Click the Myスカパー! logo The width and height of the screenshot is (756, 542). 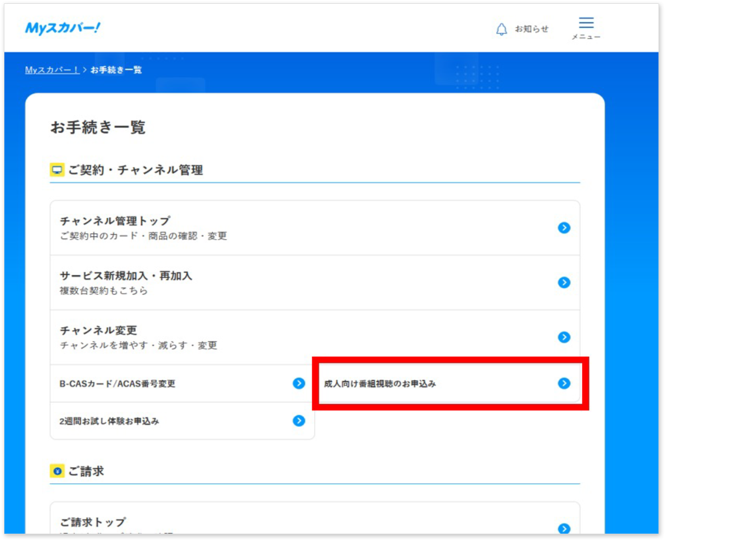coord(63,28)
